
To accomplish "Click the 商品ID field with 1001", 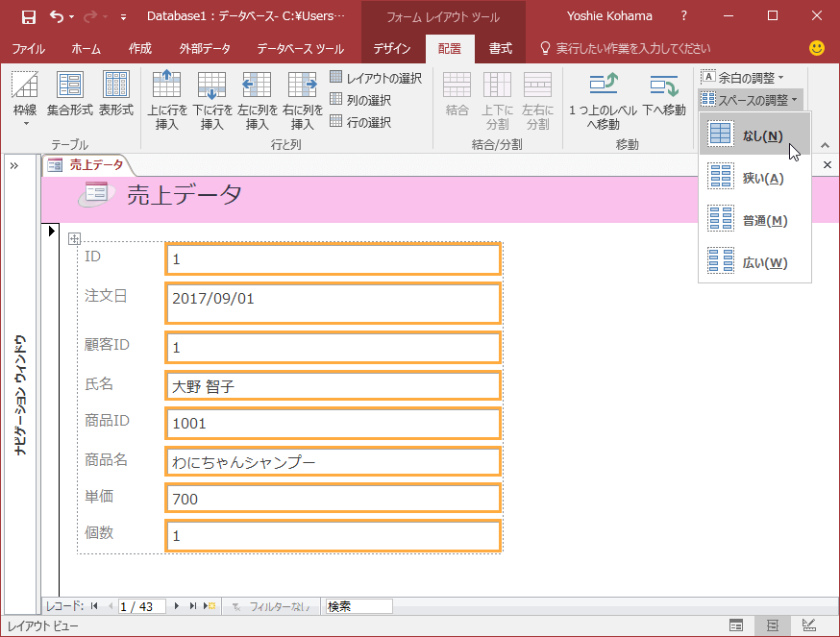I will (x=334, y=424).
